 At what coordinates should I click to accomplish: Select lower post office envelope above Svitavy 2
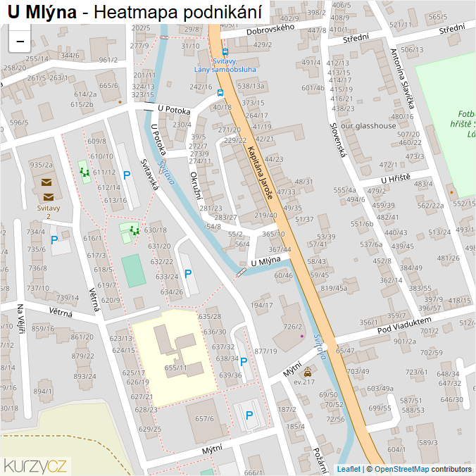[49, 197]
